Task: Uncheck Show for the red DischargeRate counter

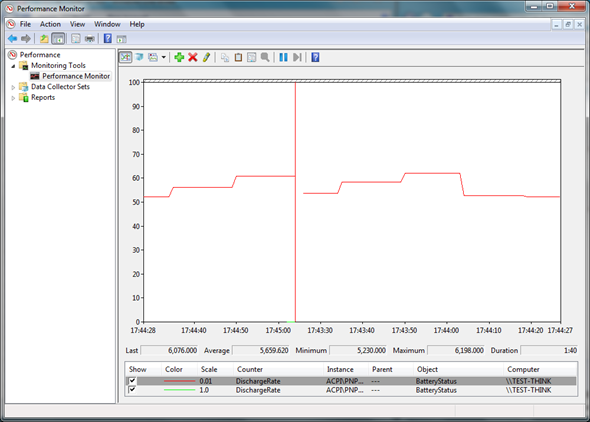Action: pos(132,381)
